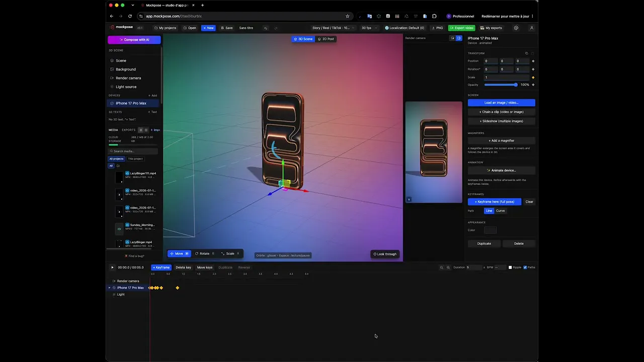Viewport: 644px width, 362px height.
Task: Enable the Ripple checkbox
Action: [x=510, y=267]
